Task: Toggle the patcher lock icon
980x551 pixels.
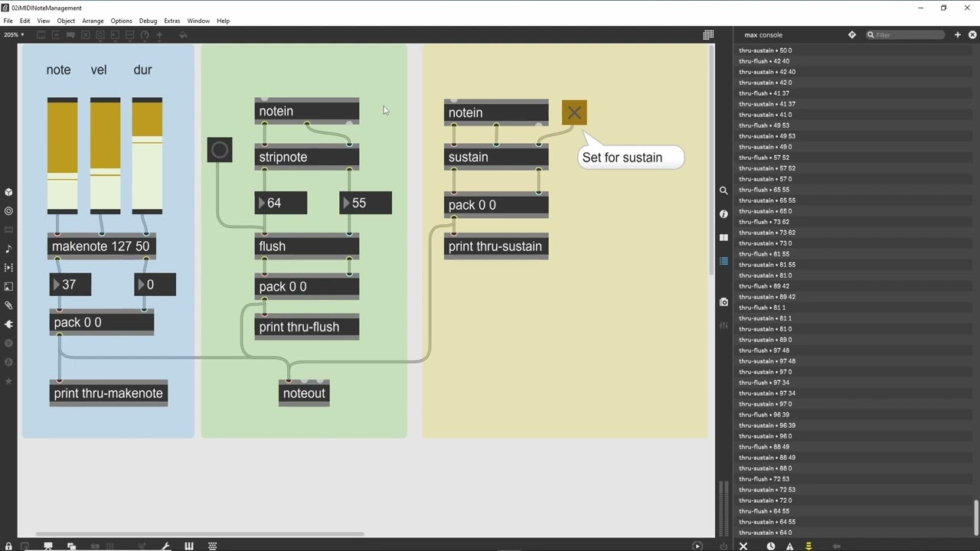Action: (x=8, y=546)
